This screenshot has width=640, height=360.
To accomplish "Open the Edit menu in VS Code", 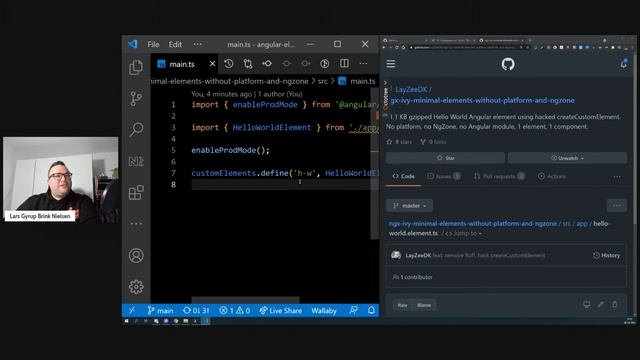I will 175,44.
